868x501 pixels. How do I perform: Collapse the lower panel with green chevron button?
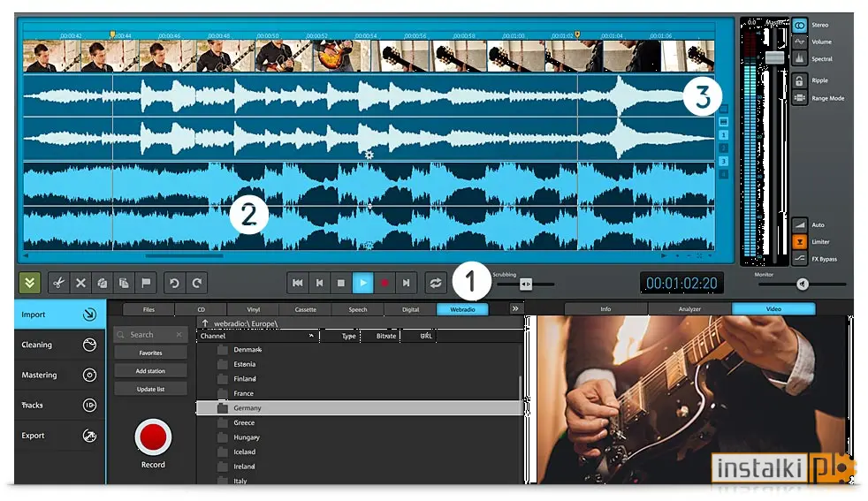[29, 283]
